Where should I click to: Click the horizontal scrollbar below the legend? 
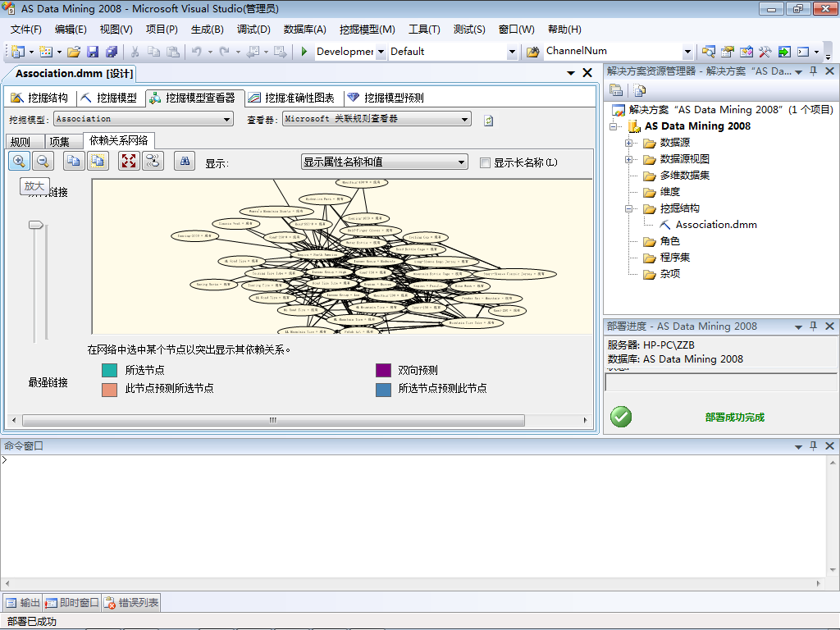(273, 421)
